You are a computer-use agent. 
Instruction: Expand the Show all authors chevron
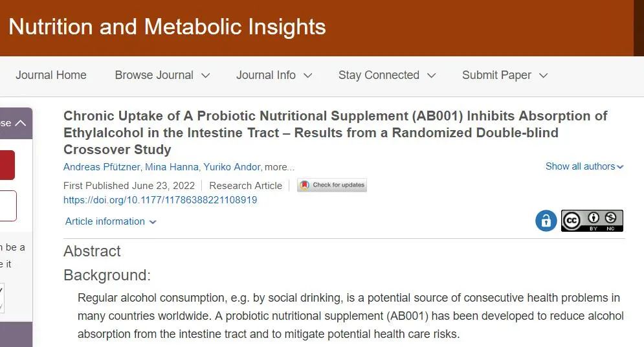click(x=620, y=167)
